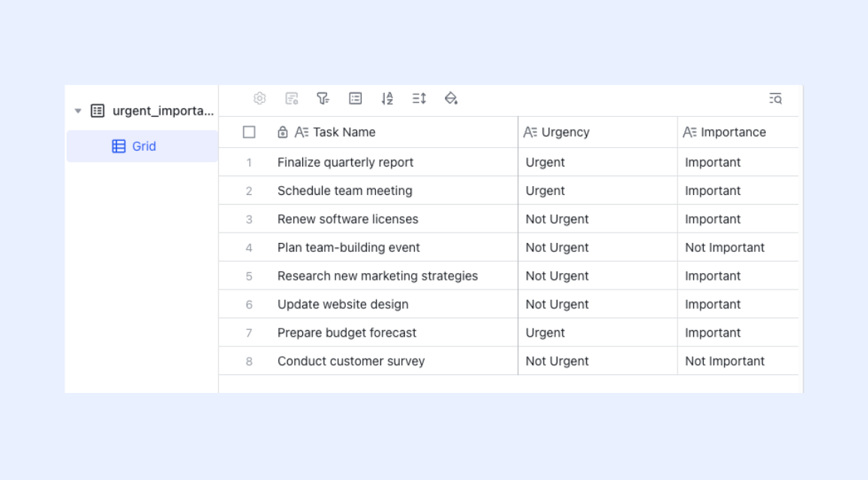Select row number 4
The image size is (868, 480).
tap(249, 247)
